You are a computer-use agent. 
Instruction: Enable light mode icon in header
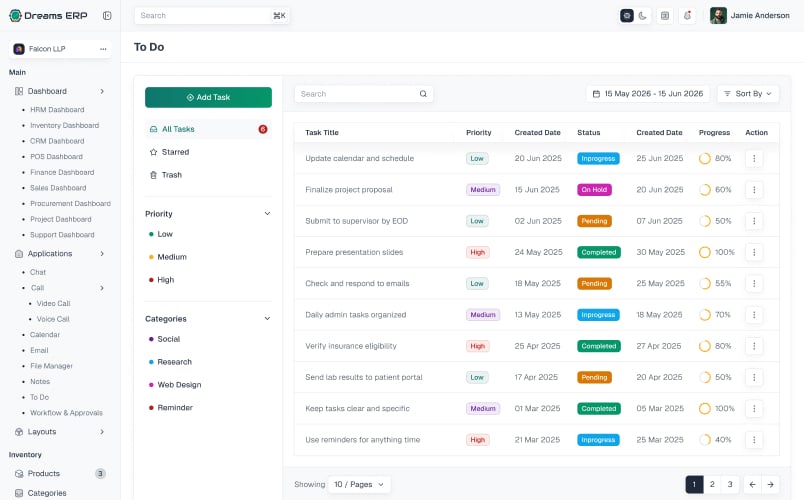(627, 16)
